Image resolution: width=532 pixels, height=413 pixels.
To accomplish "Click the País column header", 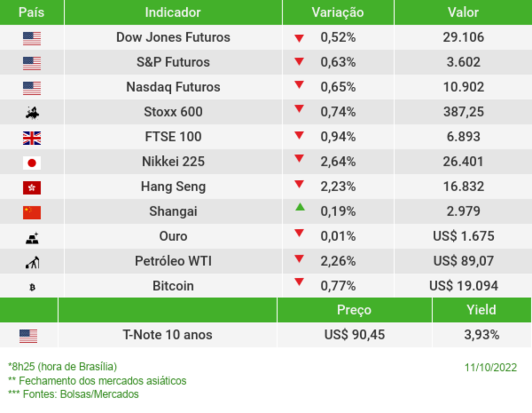I will (x=31, y=12).
